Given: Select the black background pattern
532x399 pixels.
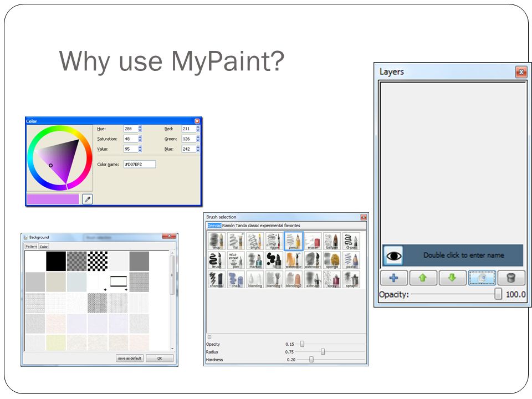Looking at the screenshot, I should pyautogui.click(x=56, y=261).
